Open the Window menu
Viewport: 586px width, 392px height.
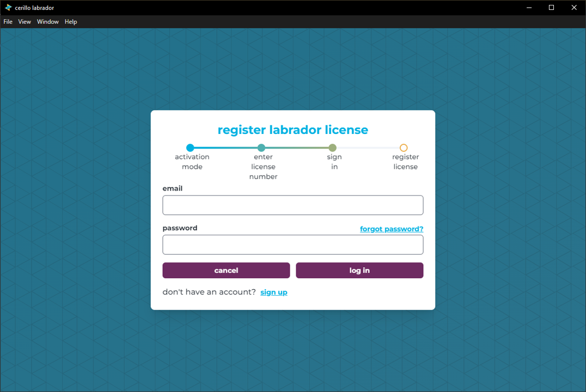click(x=47, y=22)
